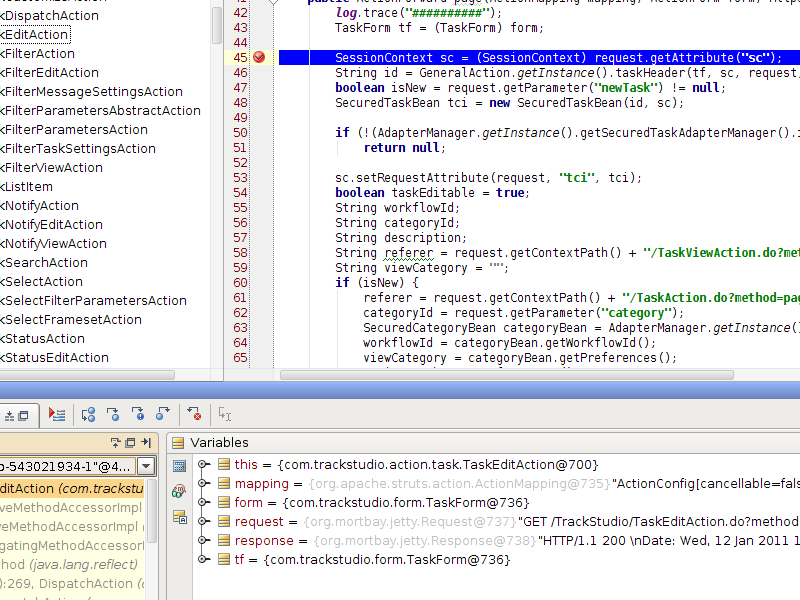Select the thread combo box field

[67, 466]
